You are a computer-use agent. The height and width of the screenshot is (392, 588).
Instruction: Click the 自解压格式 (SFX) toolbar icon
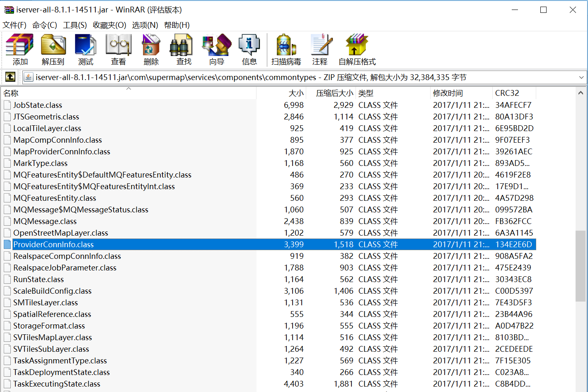[357, 45]
